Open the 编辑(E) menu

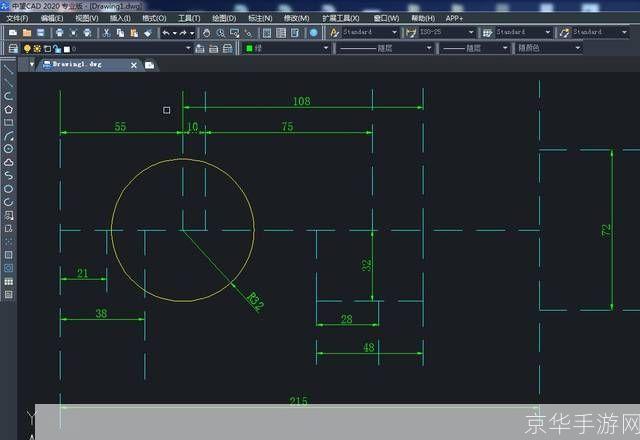[52, 18]
